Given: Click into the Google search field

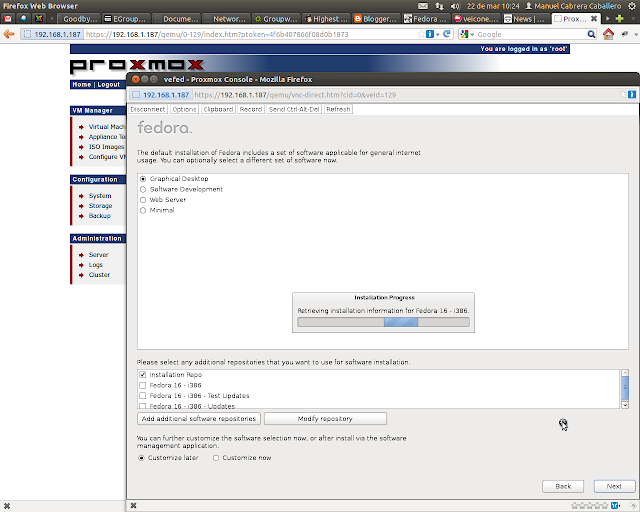Looking at the screenshot, I should click(531, 34).
